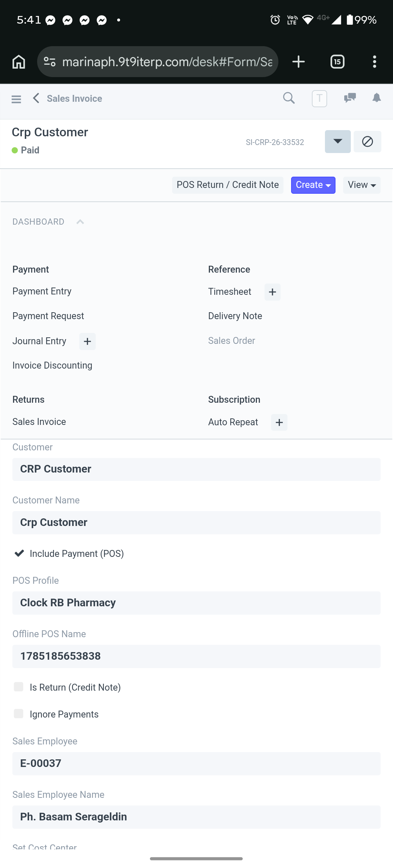Viewport: 393px width, 868px height.
Task: Enable the Ignore Payments checkbox
Action: coord(19,714)
